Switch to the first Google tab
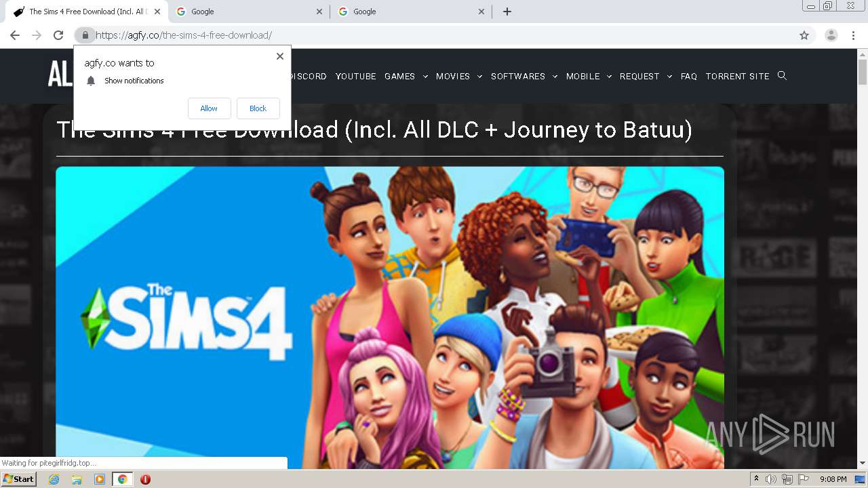868x488 pixels. pyautogui.click(x=248, y=12)
